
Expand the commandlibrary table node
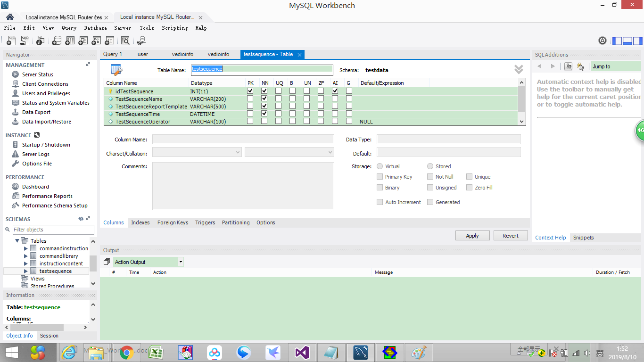26,256
